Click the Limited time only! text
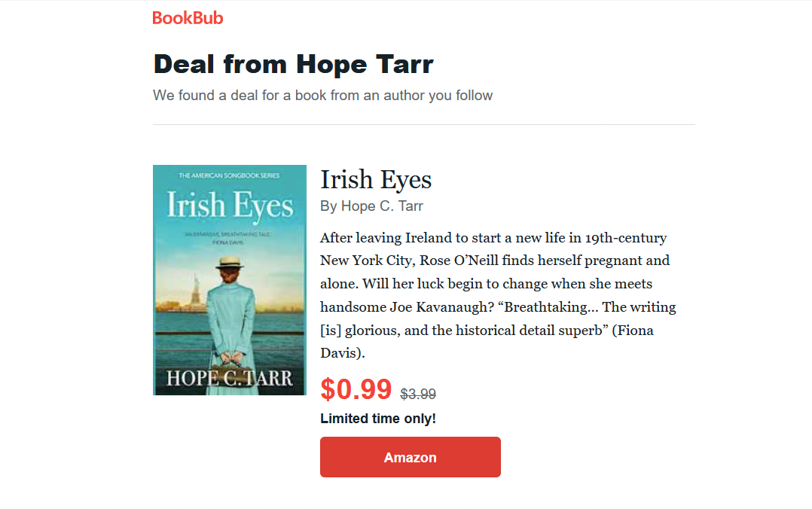812x509 pixels. pyautogui.click(x=378, y=419)
